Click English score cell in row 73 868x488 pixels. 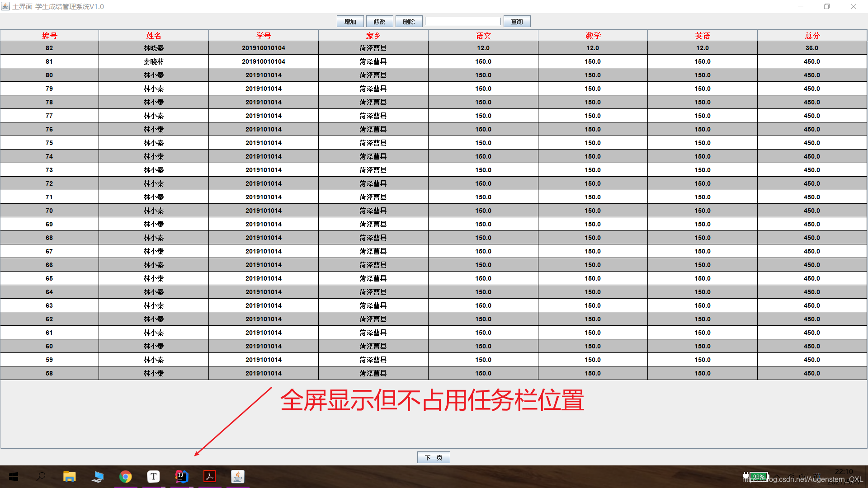(x=703, y=170)
